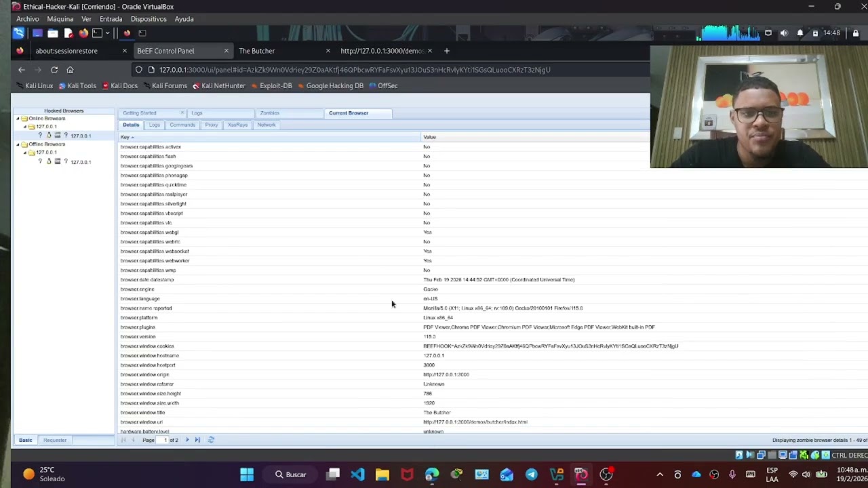Viewport: 868px width, 488px height.
Task: Open Kali notifications bell
Action: [x=800, y=33]
